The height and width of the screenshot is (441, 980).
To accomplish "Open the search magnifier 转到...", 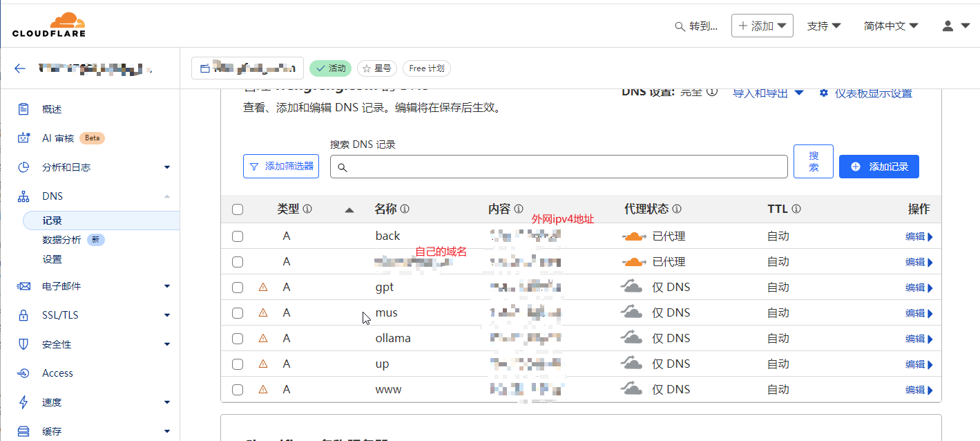I will click(x=696, y=26).
